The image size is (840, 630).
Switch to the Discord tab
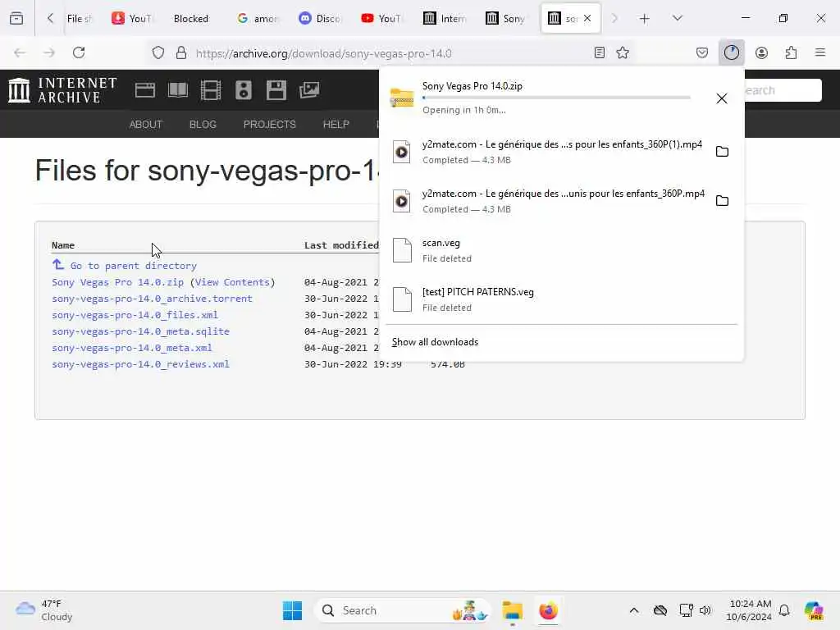click(320, 19)
